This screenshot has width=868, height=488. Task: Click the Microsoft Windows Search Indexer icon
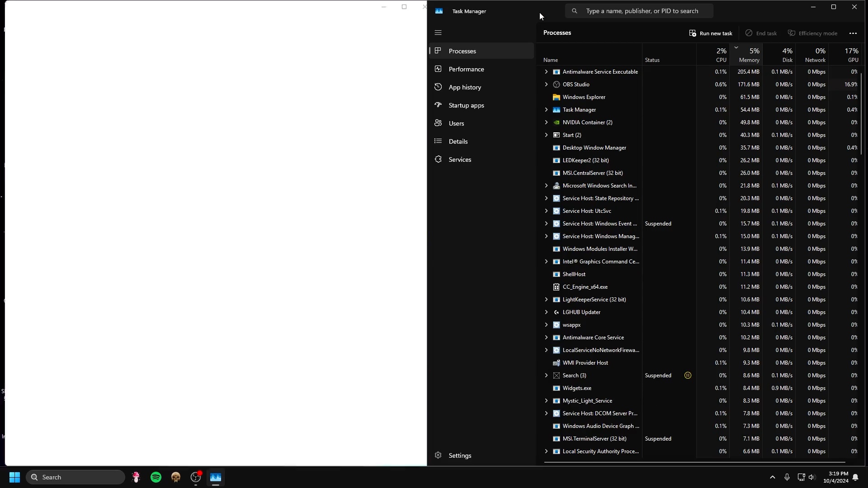557,186
